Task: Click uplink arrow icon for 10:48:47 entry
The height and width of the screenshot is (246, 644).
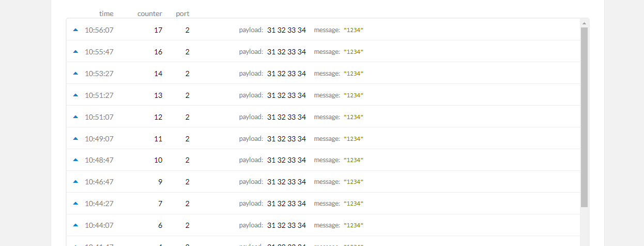Action: [75, 160]
